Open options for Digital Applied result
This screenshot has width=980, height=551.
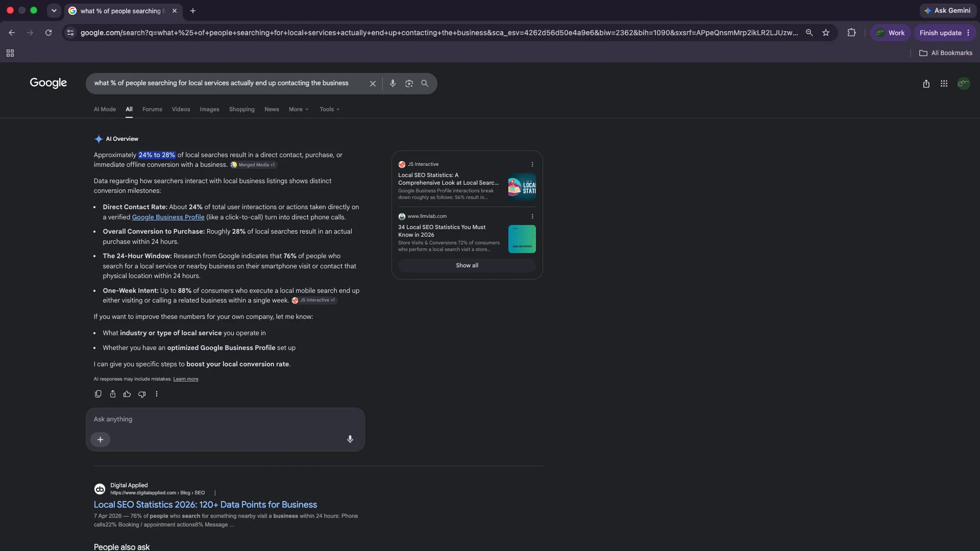click(215, 493)
